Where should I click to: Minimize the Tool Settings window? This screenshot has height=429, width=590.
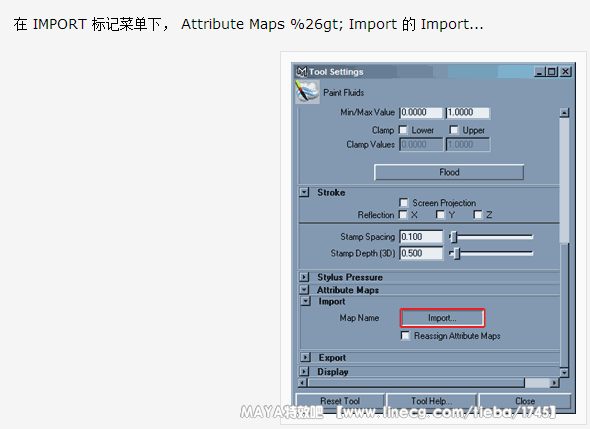540,72
